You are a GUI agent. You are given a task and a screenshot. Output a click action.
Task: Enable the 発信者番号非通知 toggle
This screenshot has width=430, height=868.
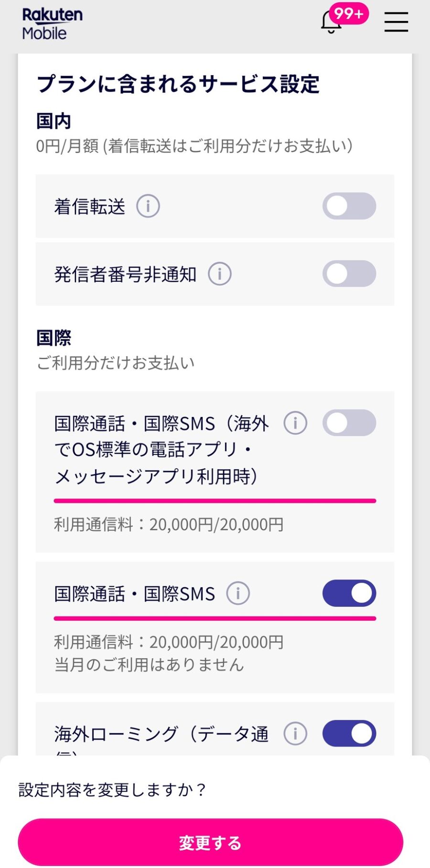[x=349, y=274]
